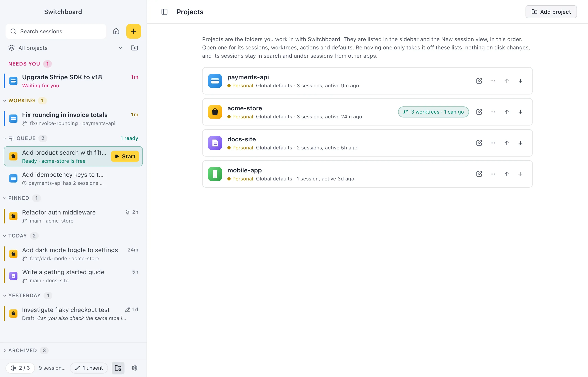Edit the docs-site project

pos(479,143)
